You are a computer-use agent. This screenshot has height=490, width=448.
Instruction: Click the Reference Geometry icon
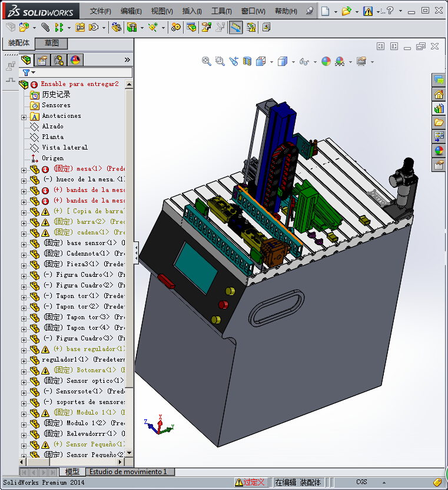pos(153,28)
